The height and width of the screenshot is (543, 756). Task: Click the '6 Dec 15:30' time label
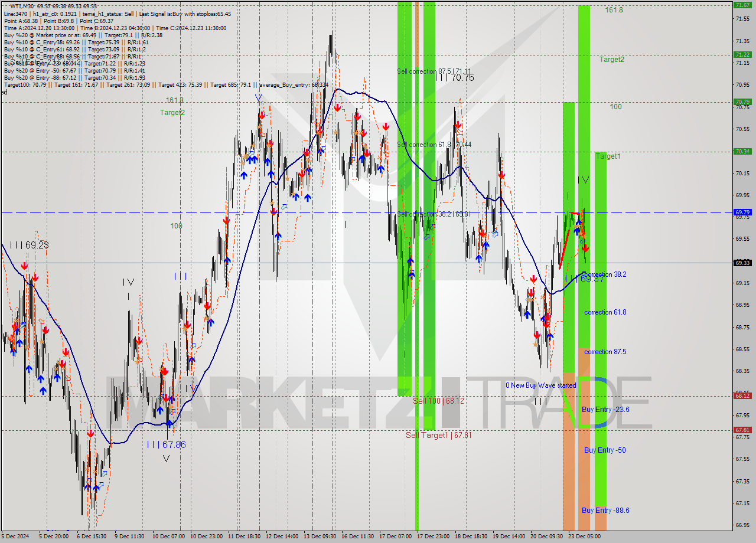pyautogui.click(x=92, y=537)
